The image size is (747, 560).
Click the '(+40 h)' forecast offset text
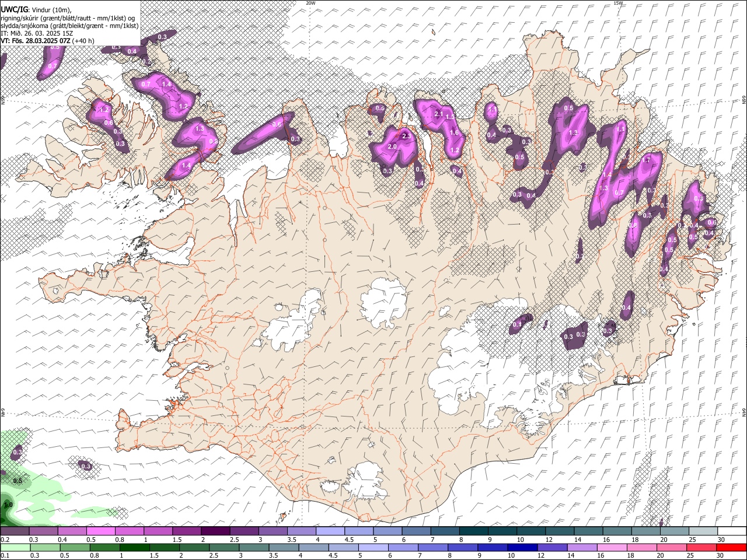(83, 41)
